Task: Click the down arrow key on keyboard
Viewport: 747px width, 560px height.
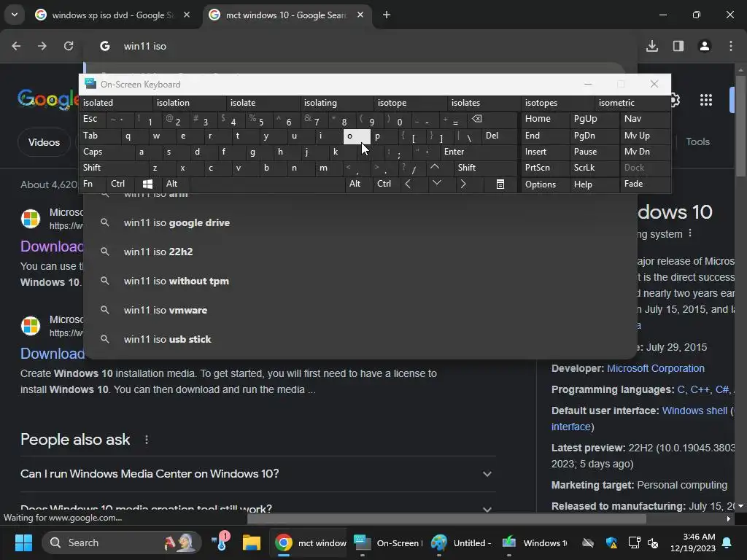Action: 436,183
